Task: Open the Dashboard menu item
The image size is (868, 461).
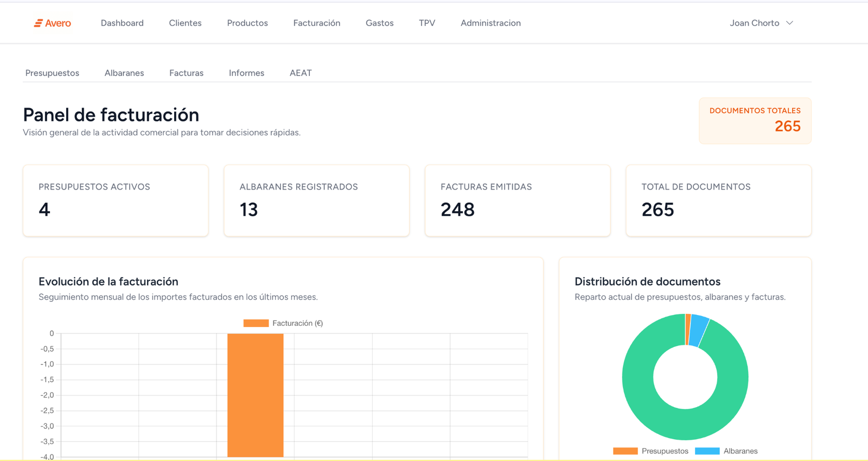Action: click(x=122, y=23)
